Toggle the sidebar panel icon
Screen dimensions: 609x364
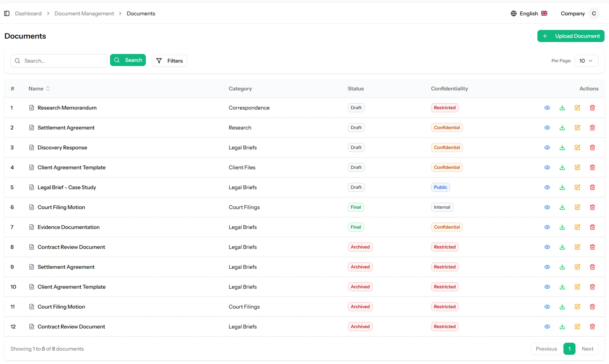click(7, 14)
